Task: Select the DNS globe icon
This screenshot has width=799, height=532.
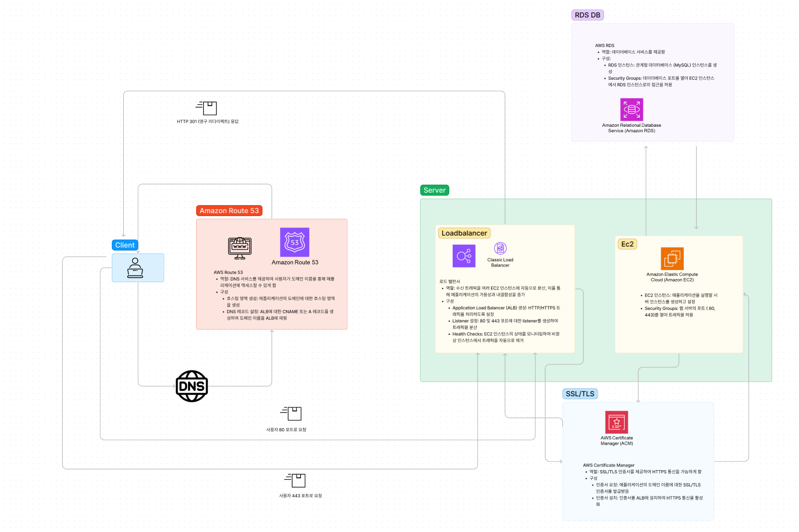Action: [192, 386]
